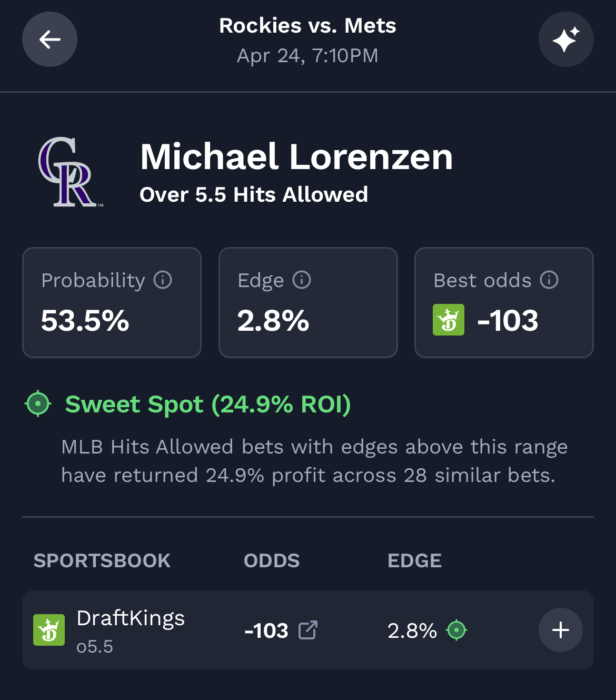Viewport: 616px width, 700px height.
Task: Open the Probability info icon
Action: pos(163,280)
